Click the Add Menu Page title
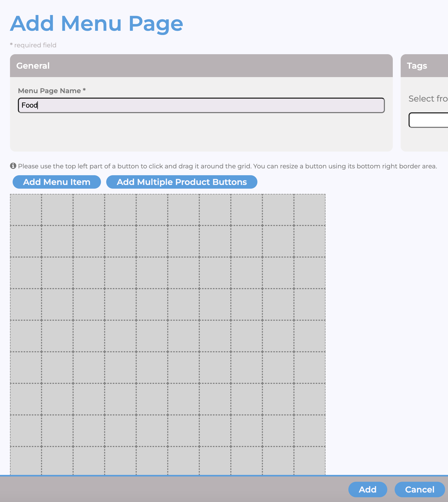 (x=96, y=24)
